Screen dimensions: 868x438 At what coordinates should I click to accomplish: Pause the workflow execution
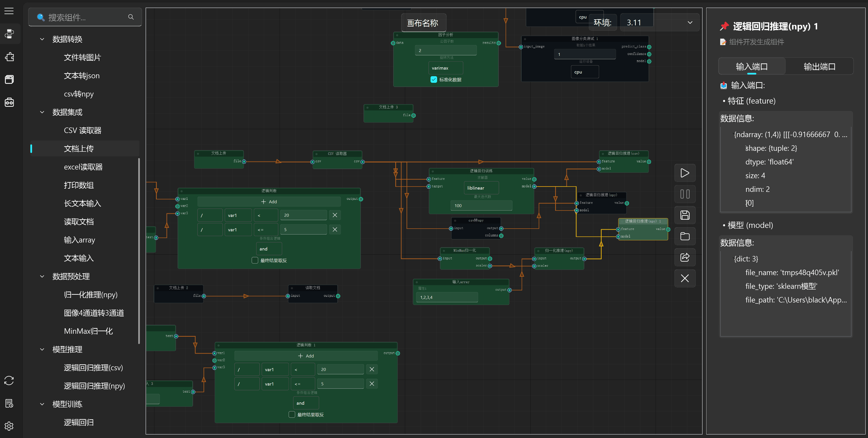685,194
